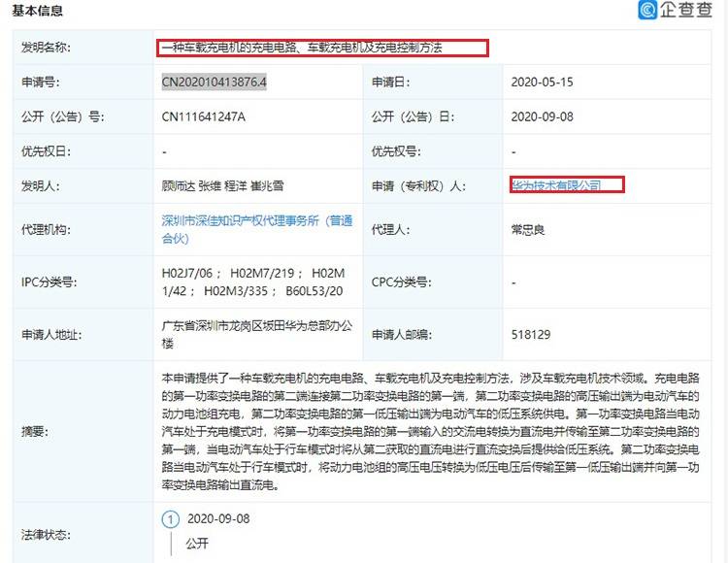Image resolution: width=728 pixels, height=563 pixels.
Task: Click the 代理机构 label
Action: [46, 229]
